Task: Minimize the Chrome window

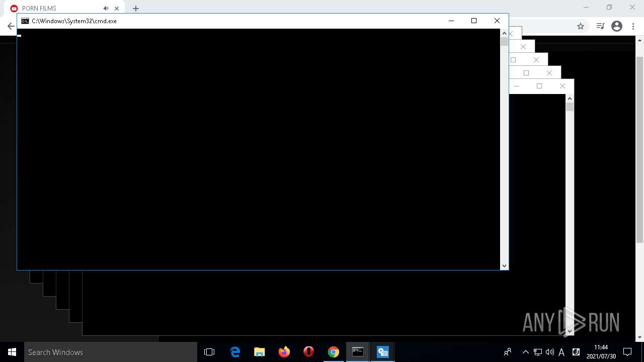Action: pos(586,7)
